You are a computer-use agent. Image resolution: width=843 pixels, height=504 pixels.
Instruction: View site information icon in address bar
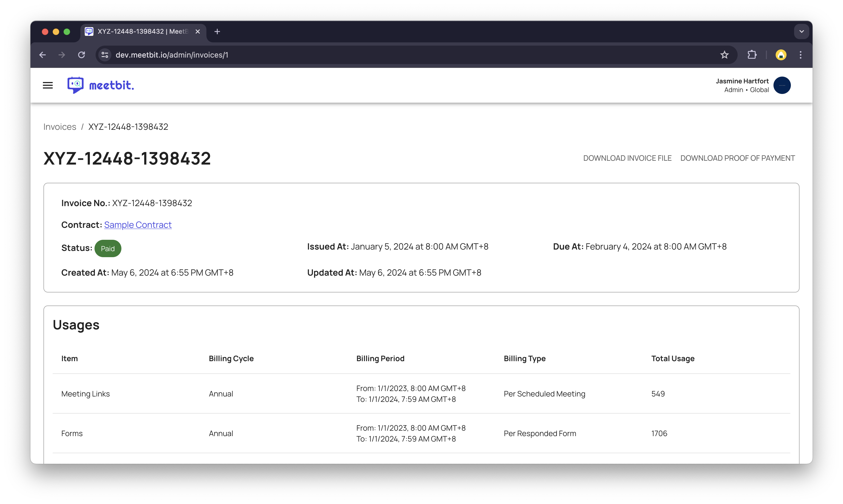click(x=105, y=55)
